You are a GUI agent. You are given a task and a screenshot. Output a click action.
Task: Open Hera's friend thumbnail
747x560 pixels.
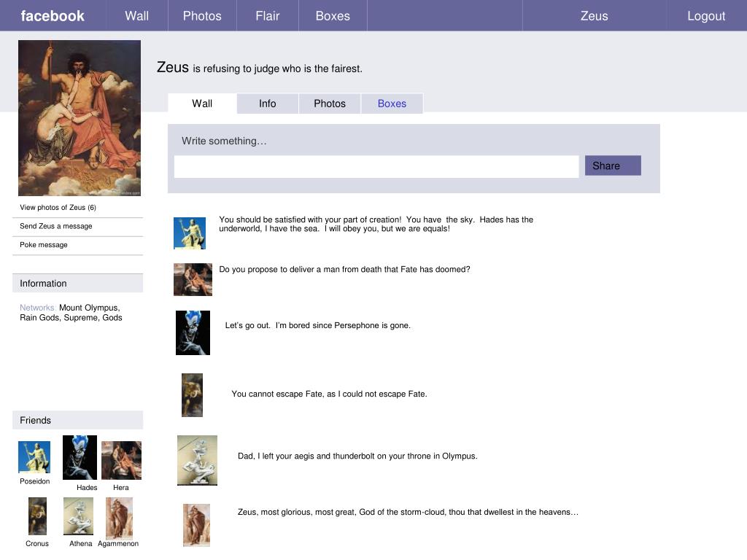122,461
